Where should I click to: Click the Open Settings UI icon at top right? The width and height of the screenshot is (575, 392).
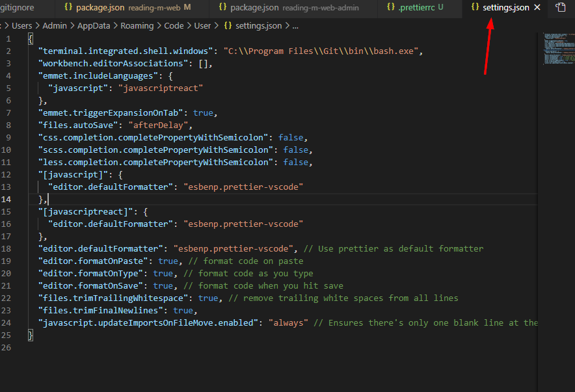click(561, 8)
